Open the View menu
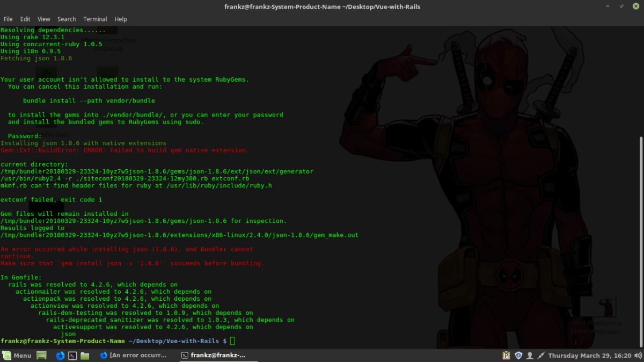This screenshot has height=362, width=644. click(43, 19)
